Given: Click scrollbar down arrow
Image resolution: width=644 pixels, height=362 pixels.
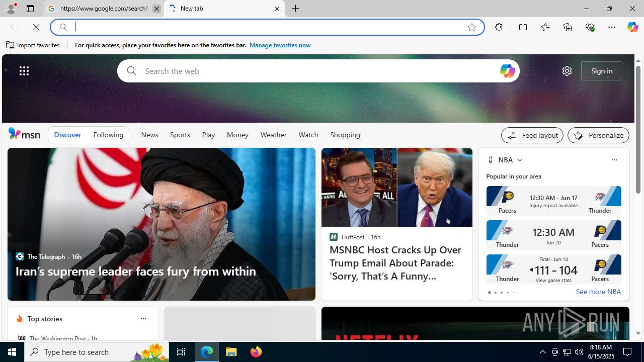Looking at the screenshot, I should 638,334.
